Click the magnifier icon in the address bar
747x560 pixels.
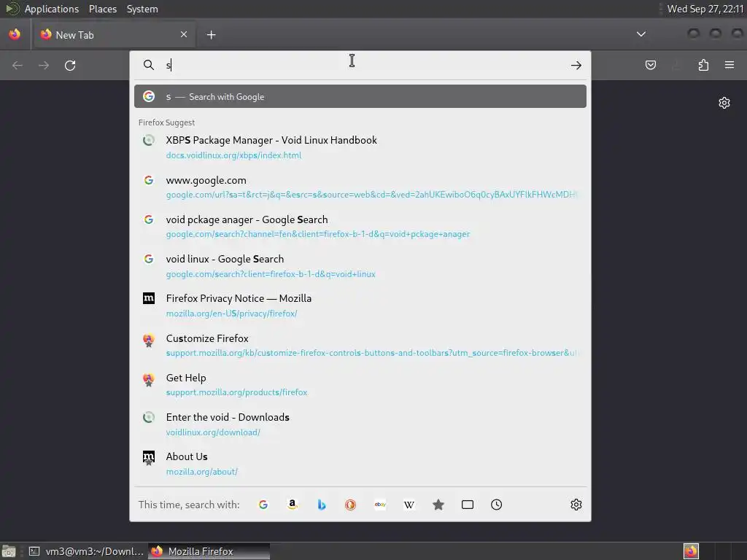coord(149,65)
